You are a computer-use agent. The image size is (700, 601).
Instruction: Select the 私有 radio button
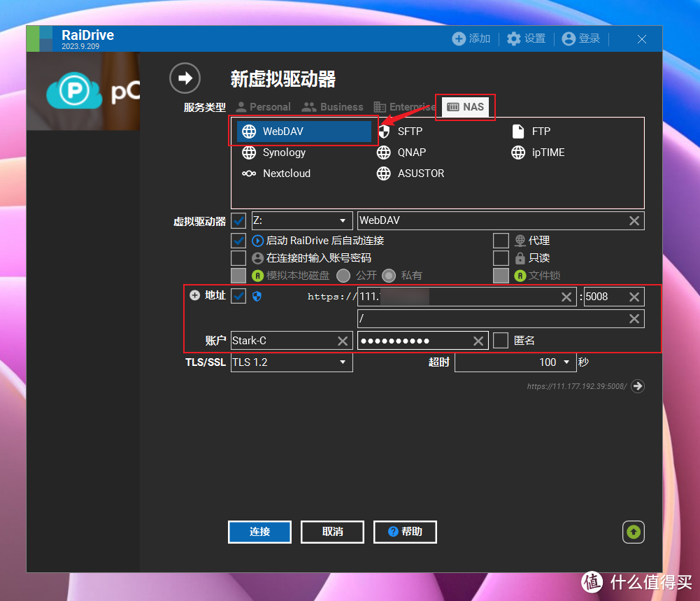tap(388, 276)
